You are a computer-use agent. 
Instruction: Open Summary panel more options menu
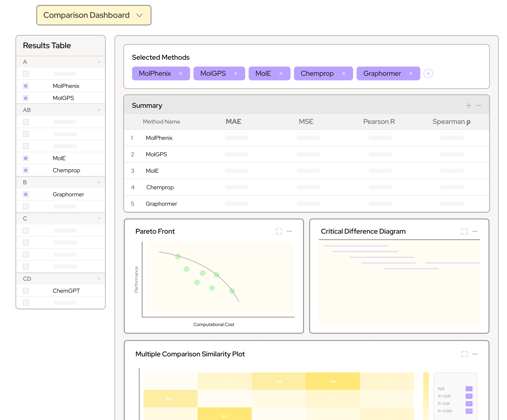(x=478, y=105)
